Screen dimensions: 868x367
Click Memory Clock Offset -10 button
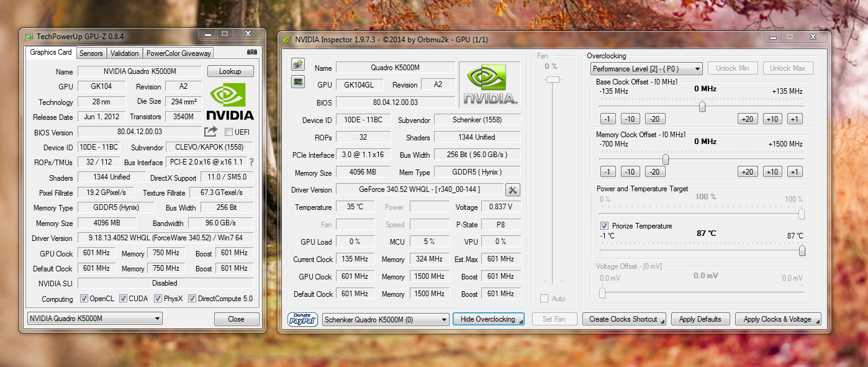(630, 171)
